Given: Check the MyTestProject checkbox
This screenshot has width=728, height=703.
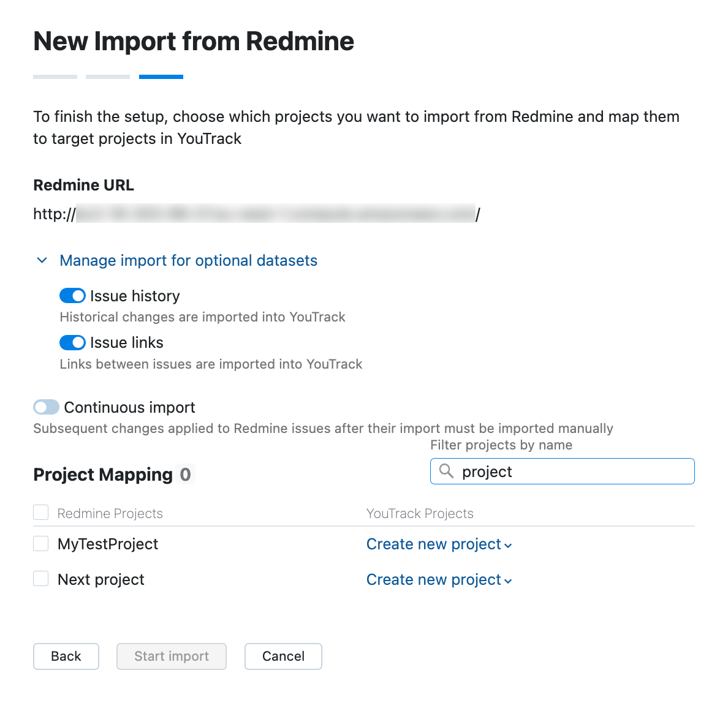Looking at the screenshot, I should point(40,543).
